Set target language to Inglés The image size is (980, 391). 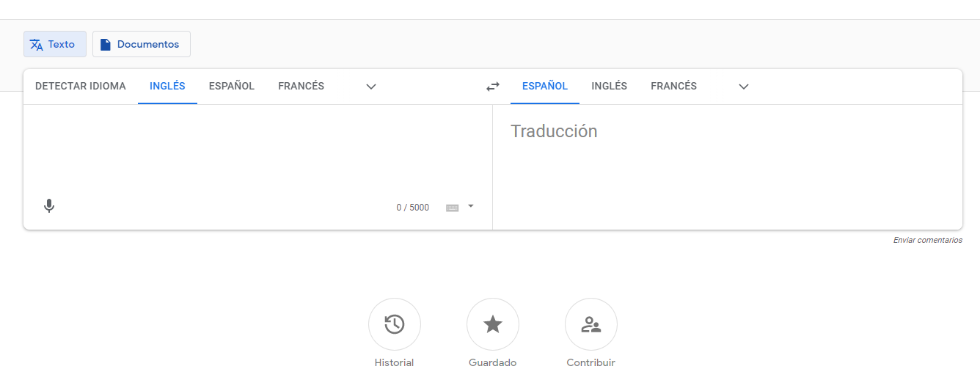pyautogui.click(x=609, y=86)
